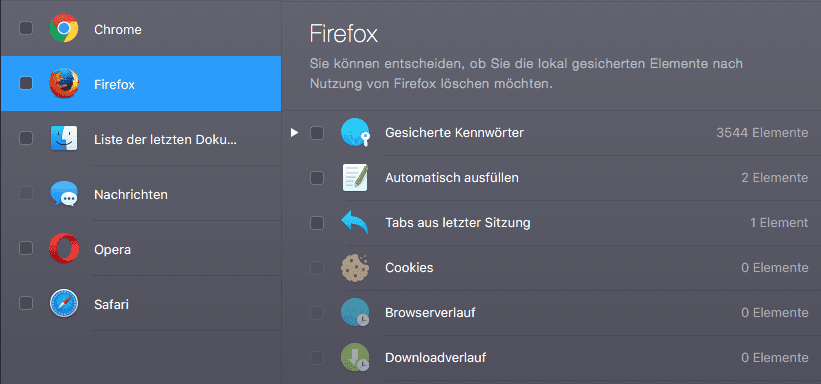Click the 0 Elemente count beside Browserverlauf

click(x=774, y=313)
